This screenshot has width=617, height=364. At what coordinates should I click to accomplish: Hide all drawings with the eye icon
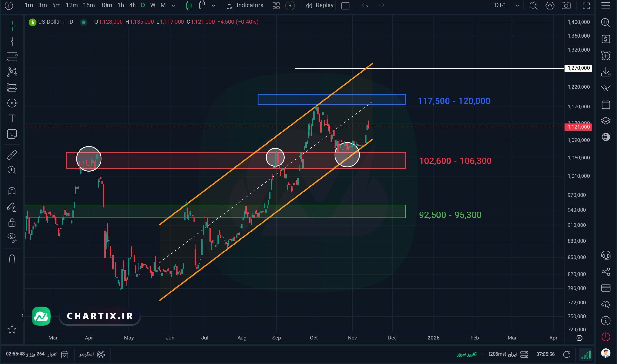coord(12,237)
